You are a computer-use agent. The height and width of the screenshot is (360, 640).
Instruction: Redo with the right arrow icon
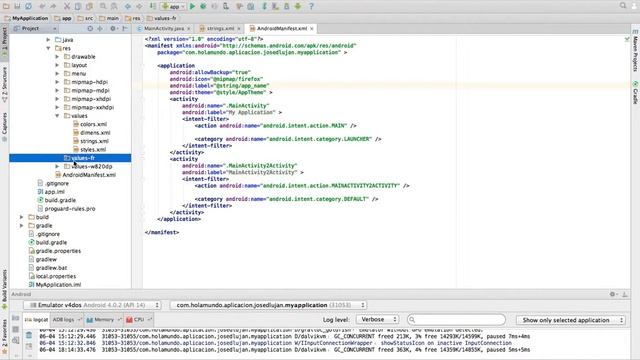[x=53, y=6]
